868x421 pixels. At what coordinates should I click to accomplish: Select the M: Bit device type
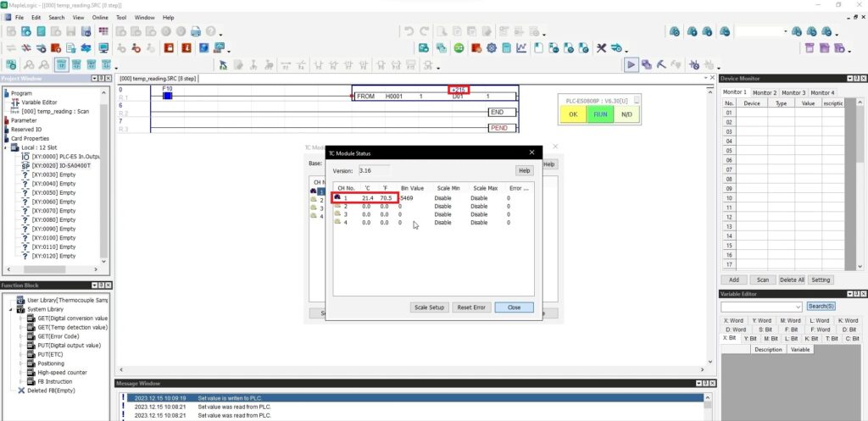[771, 338]
